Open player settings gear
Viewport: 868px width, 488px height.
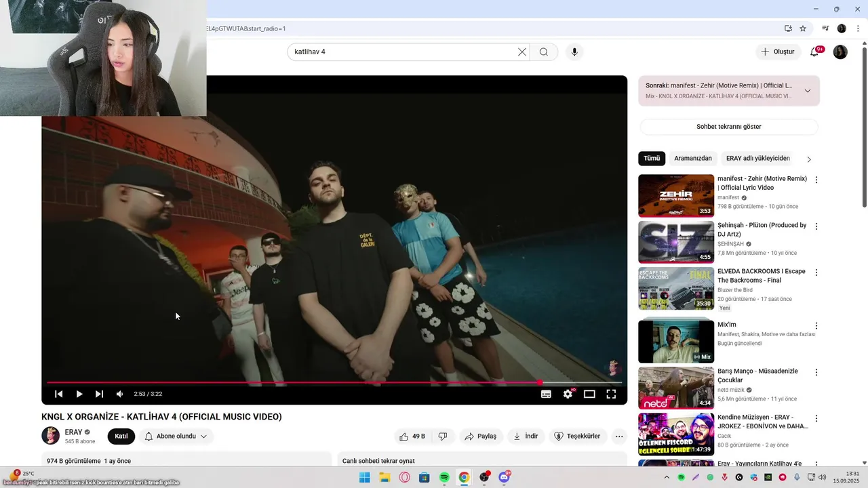click(x=568, y=394)
